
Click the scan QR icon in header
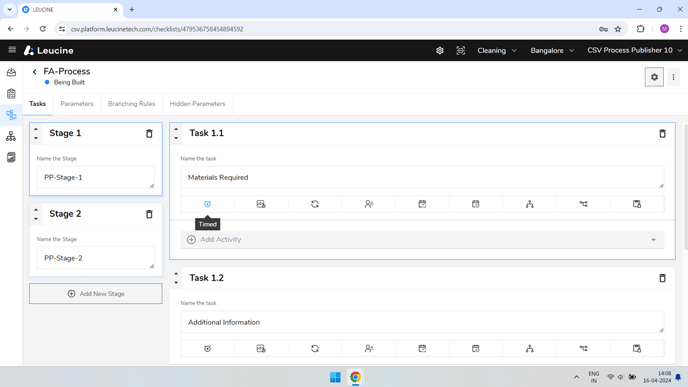(x=460, y=50)
